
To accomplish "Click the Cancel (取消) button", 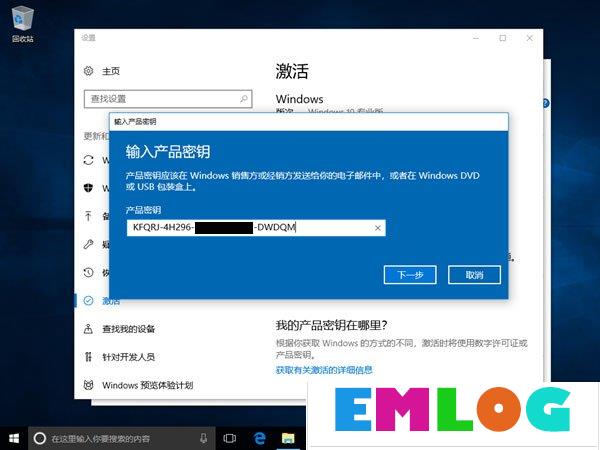I will click(474, 275).
